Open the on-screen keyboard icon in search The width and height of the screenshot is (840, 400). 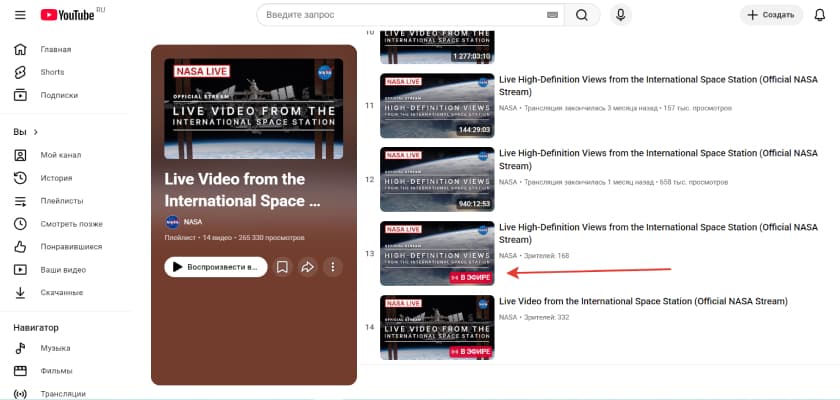coord(552,15)
